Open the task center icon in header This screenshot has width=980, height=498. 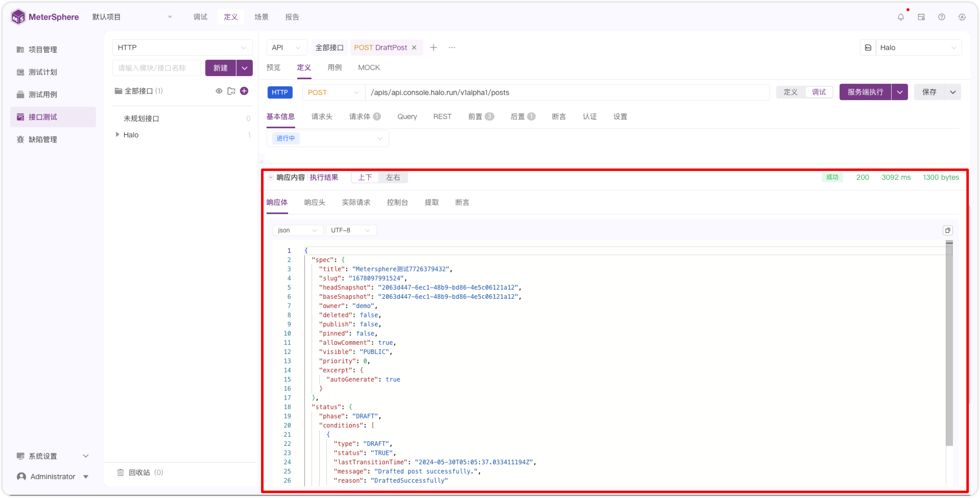921,17
